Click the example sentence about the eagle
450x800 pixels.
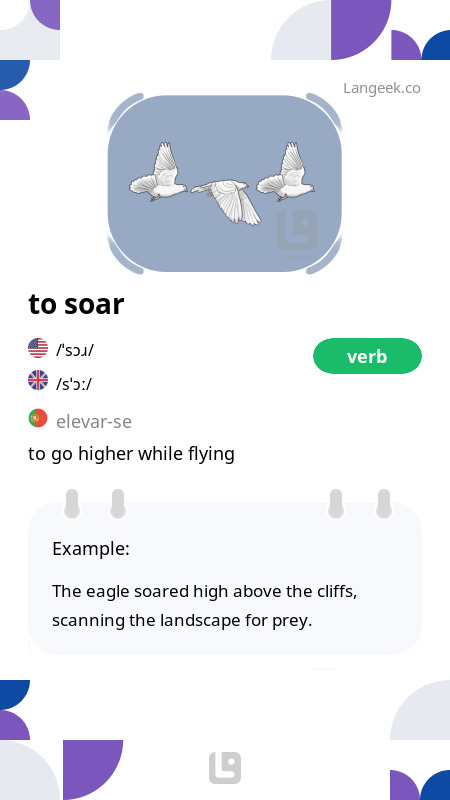[x=205, y=606]
